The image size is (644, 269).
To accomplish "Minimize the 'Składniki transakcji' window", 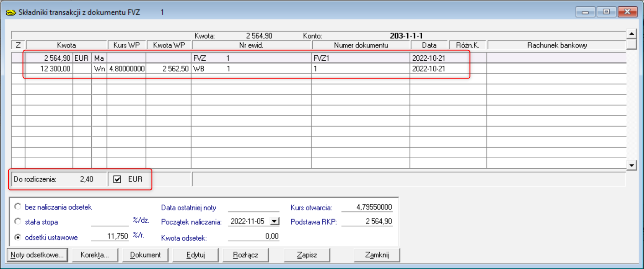I will [585, 12].
